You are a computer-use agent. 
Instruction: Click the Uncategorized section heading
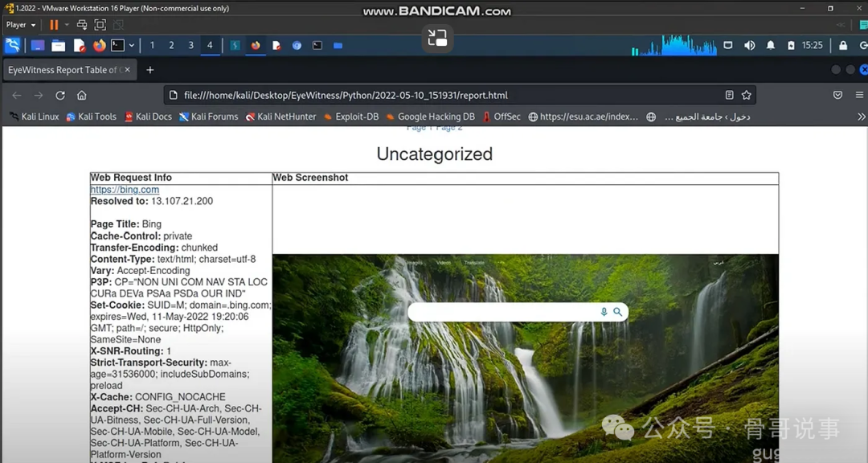[x=435, y=154]
